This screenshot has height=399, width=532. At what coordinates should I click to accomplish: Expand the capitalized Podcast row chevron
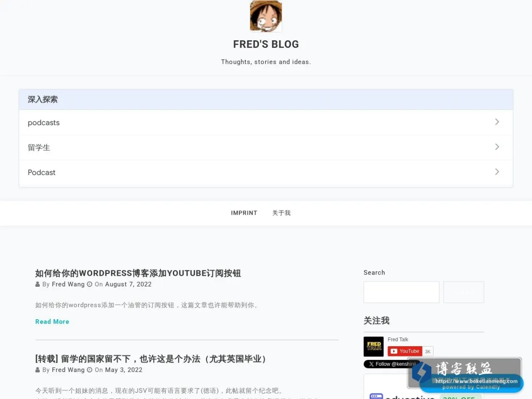click(x=497, y=172)
